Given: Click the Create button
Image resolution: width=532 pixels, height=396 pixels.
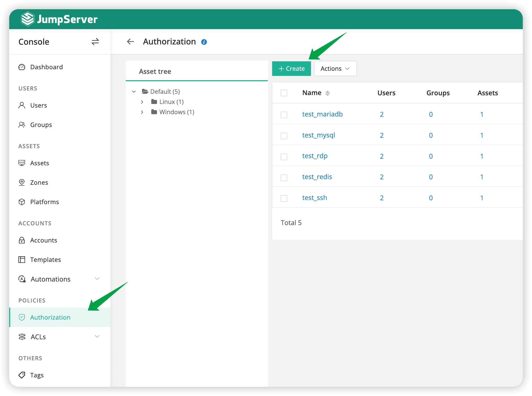Looking at the screenshot, I should tap(291, 68).
